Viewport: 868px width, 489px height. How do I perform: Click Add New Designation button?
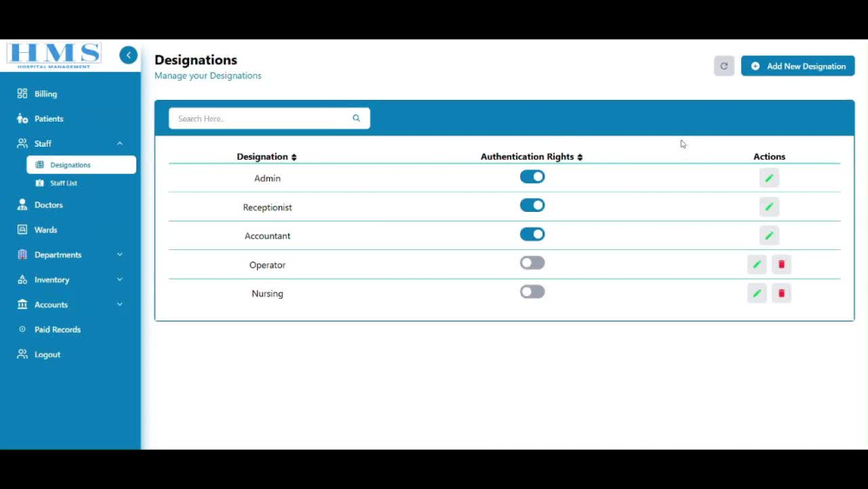point(798,66)
